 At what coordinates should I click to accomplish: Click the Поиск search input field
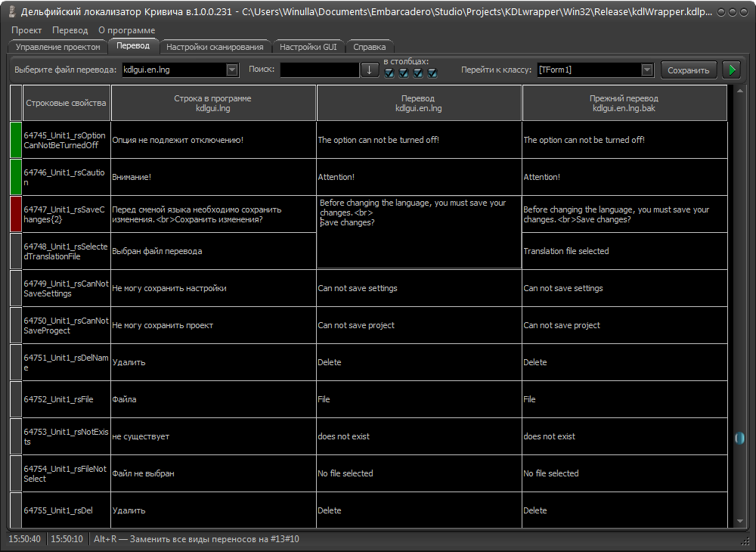(x=320, y=70)
